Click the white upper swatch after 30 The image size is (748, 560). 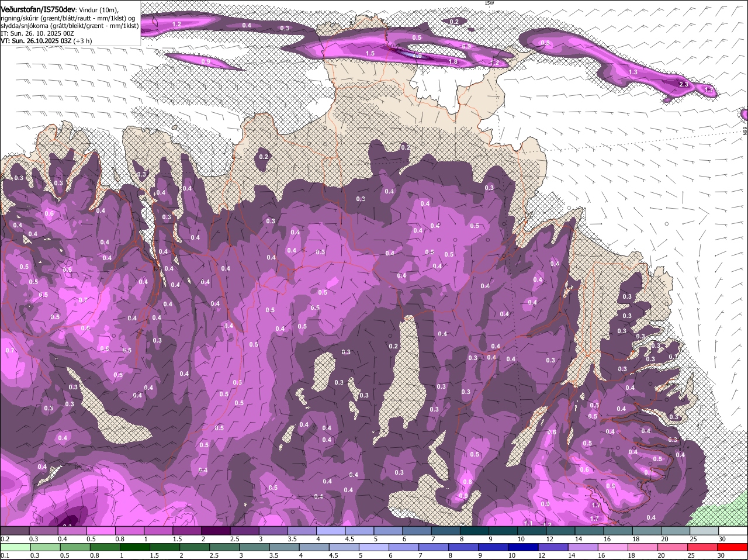point(733,531)
